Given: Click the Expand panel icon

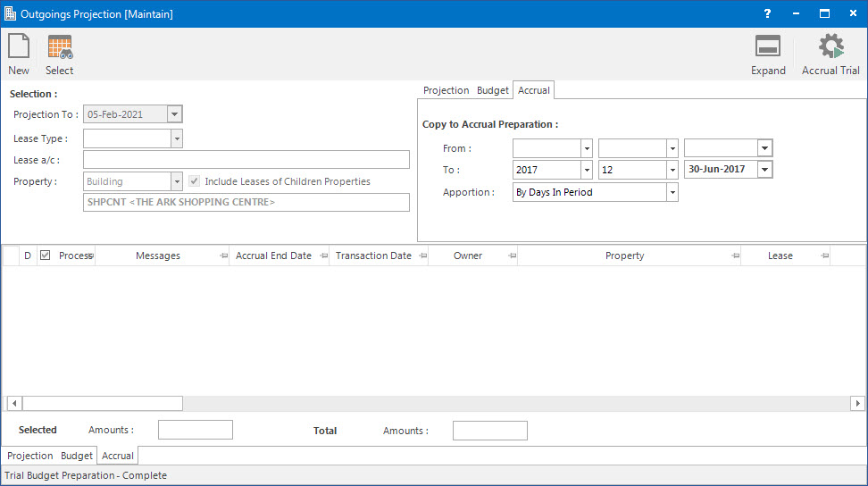Looking at the screenshot, I should tap(768, 46).
